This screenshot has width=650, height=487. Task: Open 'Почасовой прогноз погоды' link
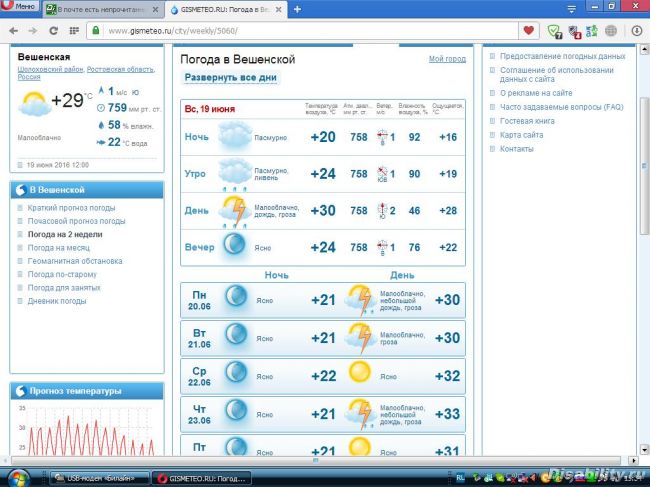pos(77,221)
